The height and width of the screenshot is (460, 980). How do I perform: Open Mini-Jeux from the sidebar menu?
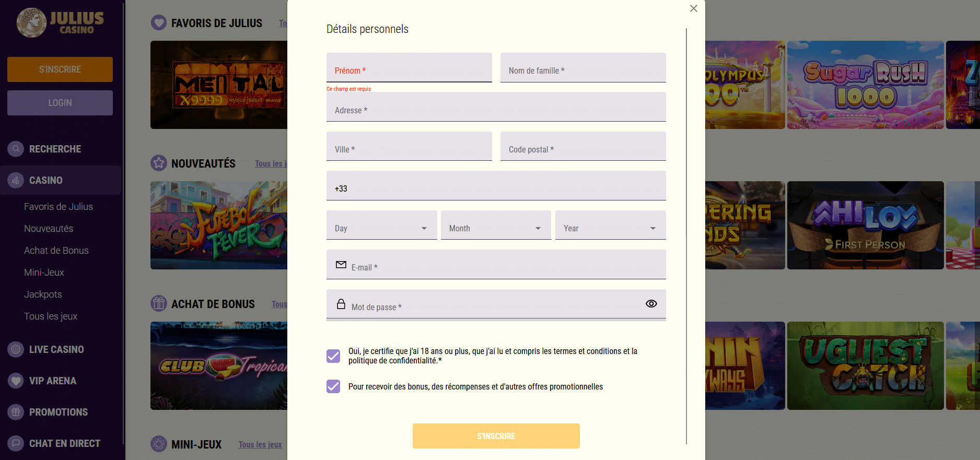click(x=44, y=273)
